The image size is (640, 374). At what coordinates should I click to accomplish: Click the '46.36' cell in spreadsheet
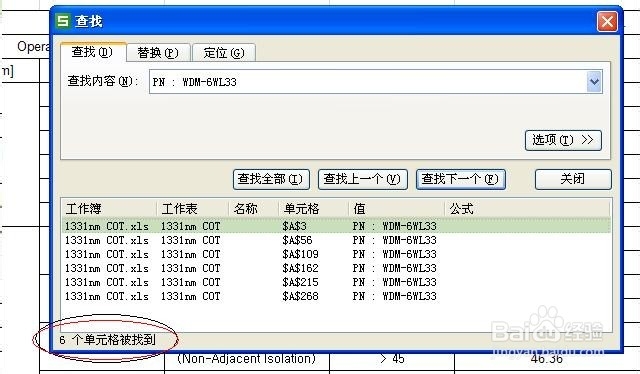click(547, 359)
